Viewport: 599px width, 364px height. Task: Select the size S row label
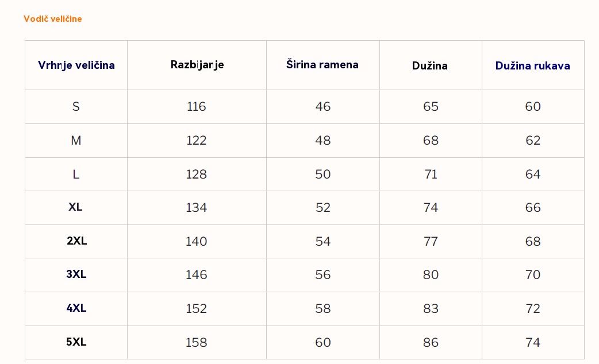coord(76,107)
